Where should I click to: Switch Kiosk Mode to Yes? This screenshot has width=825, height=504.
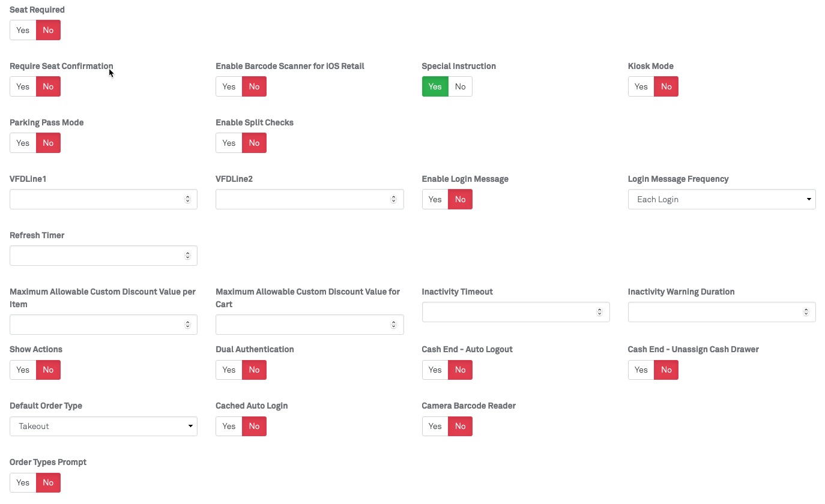coord(641,86)
